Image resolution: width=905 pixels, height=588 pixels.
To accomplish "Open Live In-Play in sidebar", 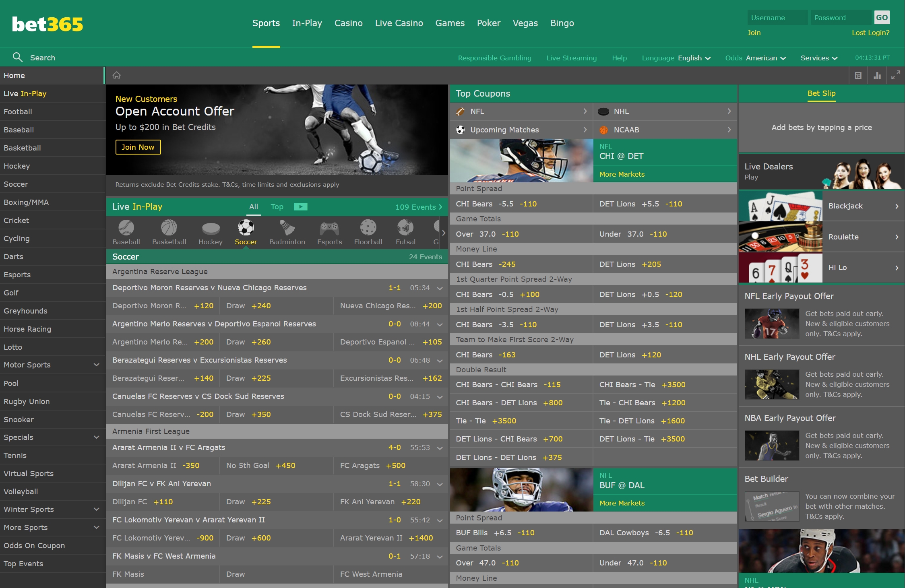I will [x=52, y=93].
